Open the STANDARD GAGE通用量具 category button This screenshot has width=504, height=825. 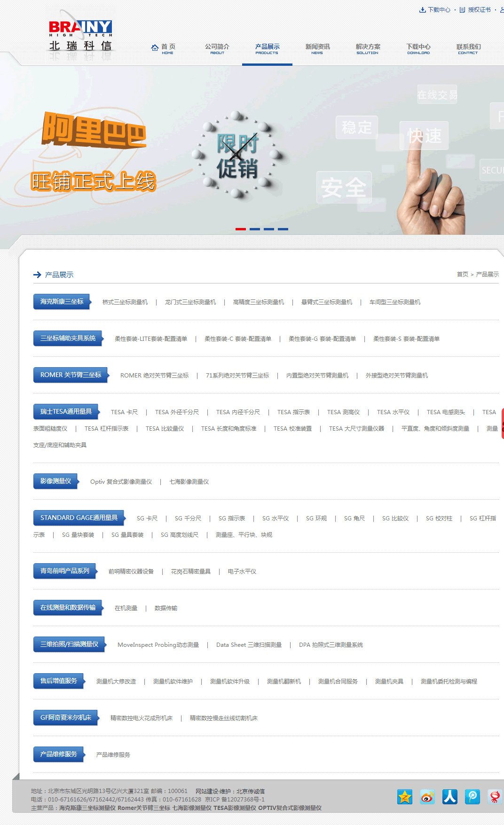coord(79,518)
